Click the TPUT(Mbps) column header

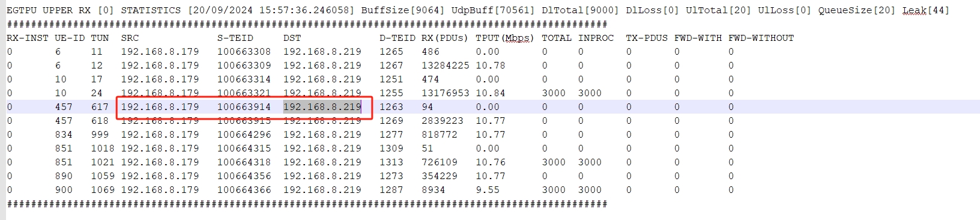tap(505, 38)
